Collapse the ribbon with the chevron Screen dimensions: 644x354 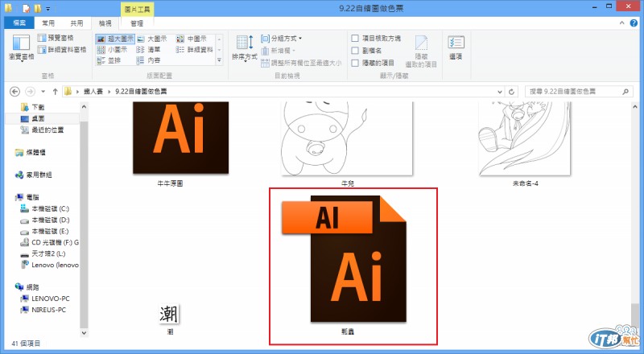tap(621, 23)
